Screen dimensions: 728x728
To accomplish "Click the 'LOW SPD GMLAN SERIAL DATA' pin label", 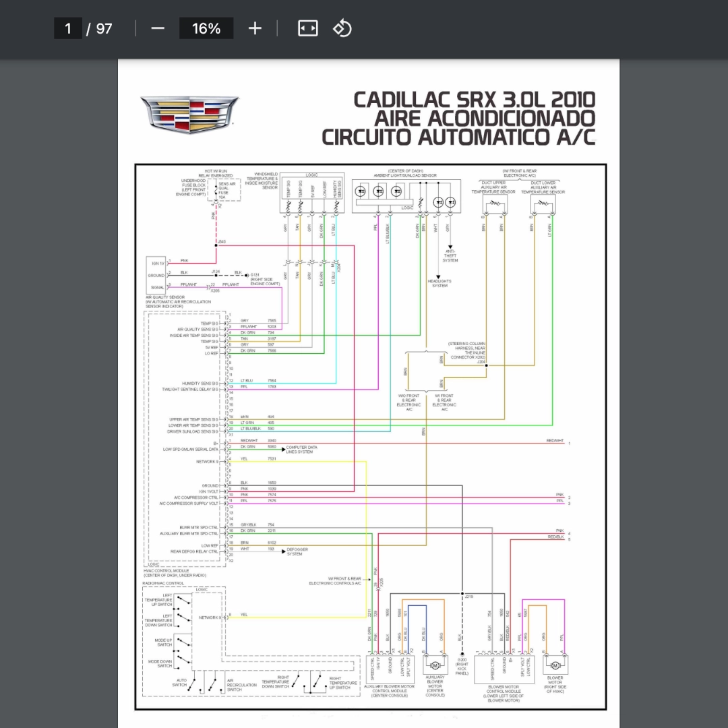I will click(190, 450).
